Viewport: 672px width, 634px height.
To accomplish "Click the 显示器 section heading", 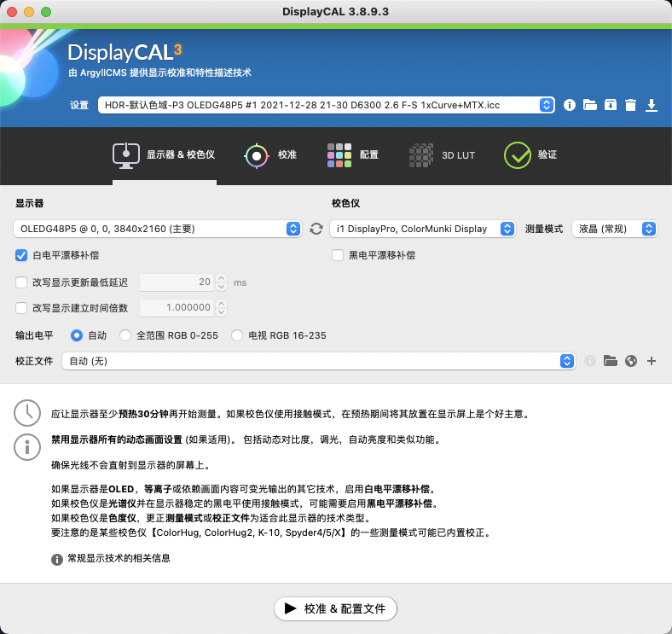I will coord(30,203).
